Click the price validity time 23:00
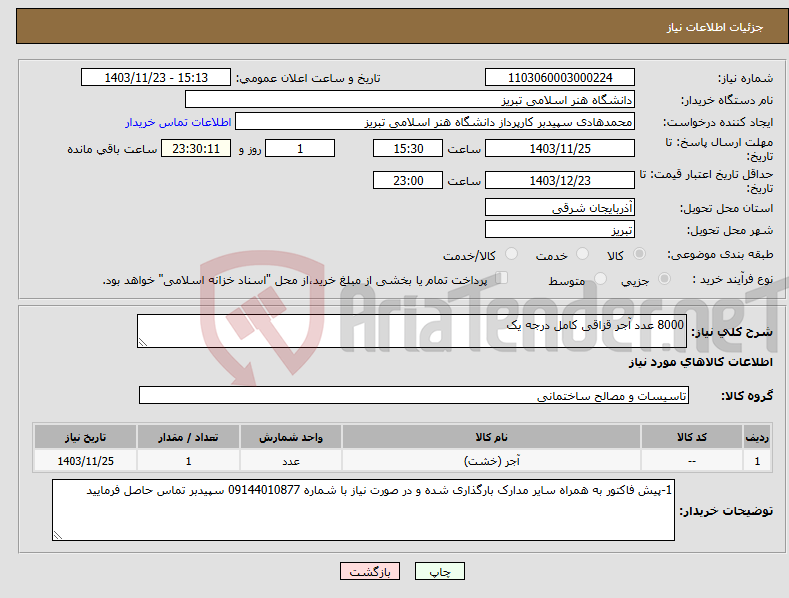Screen dimensions: 789x598 pyautogui.click(x=408, y=180)
